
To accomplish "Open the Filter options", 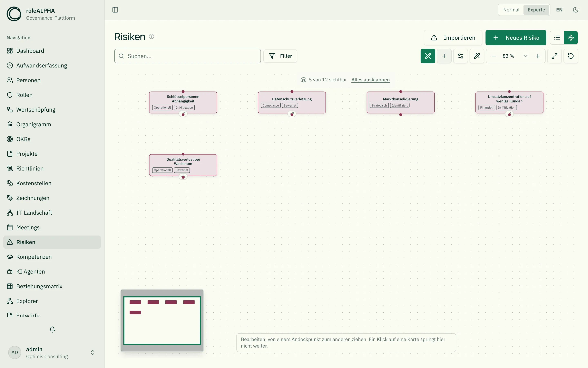I will (280, 56).
